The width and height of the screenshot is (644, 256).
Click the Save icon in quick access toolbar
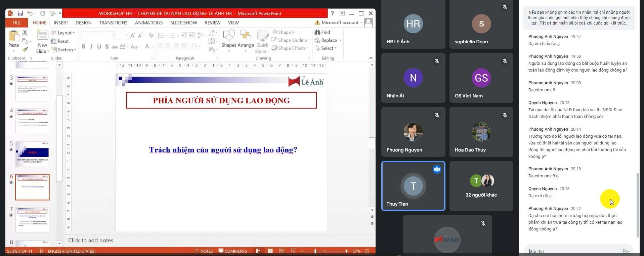[20, 13]
